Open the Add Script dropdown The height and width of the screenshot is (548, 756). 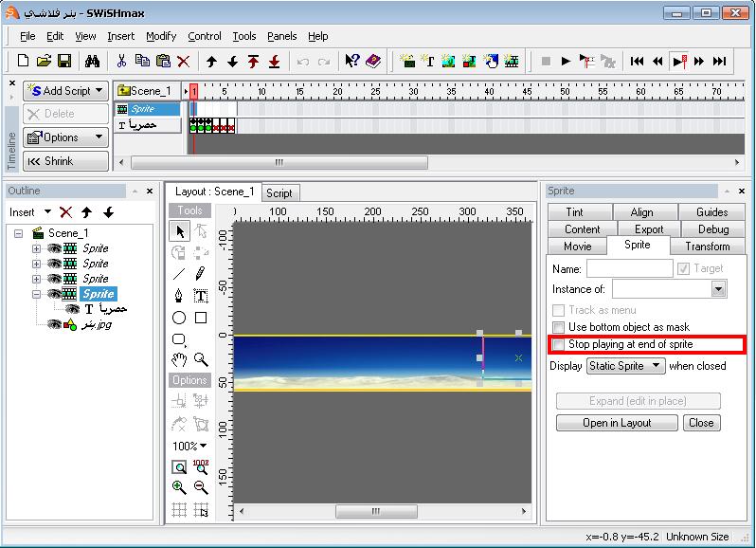tap(65, 91)
